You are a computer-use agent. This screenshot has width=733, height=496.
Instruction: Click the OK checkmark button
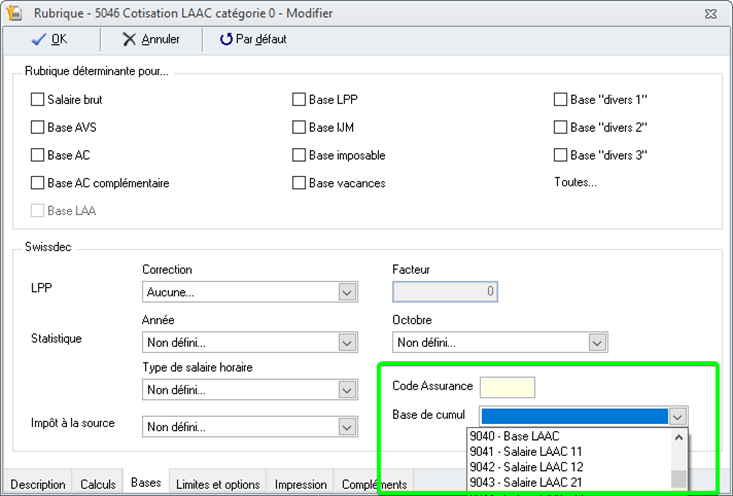(49, 39)
